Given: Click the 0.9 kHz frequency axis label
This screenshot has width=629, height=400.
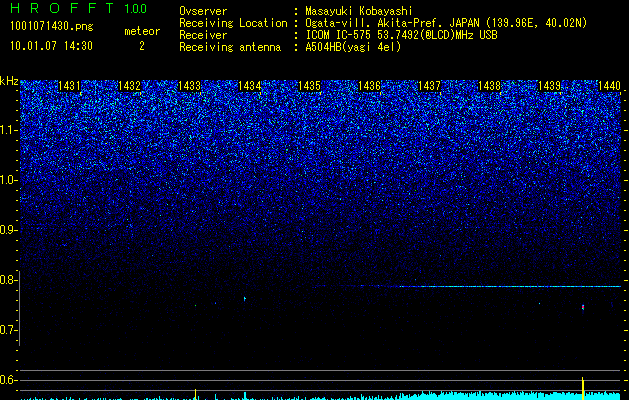Looking at the screenshot, I should [x=7, y=230].
